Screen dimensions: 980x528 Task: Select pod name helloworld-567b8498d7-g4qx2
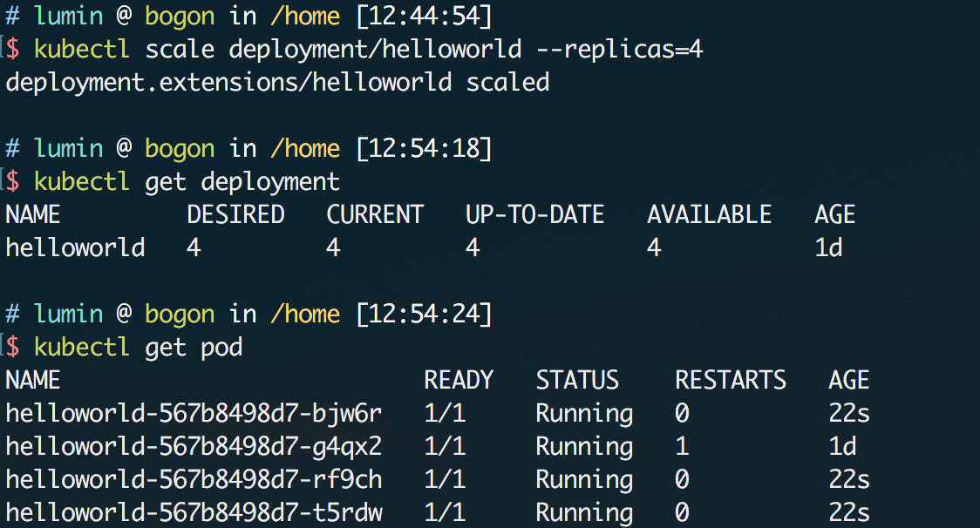point(194,446)
